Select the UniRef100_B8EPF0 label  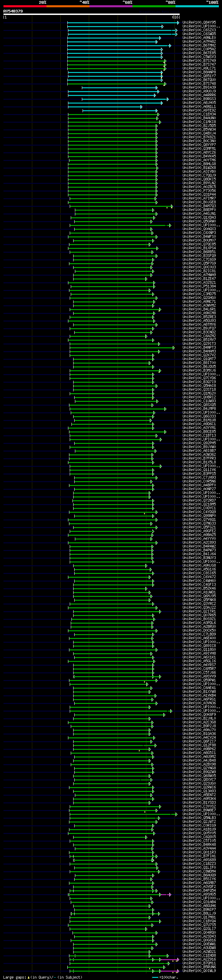[199, 210]
